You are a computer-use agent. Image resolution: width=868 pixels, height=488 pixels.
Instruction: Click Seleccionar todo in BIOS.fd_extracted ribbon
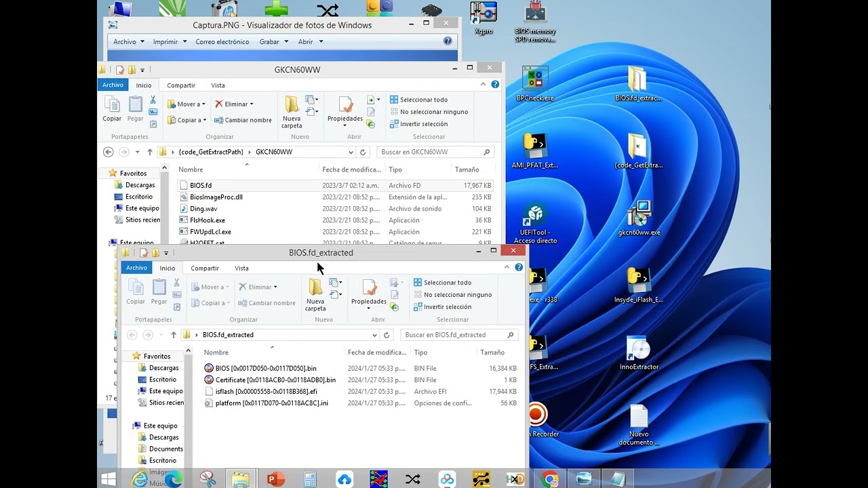(x=442, y=283)
